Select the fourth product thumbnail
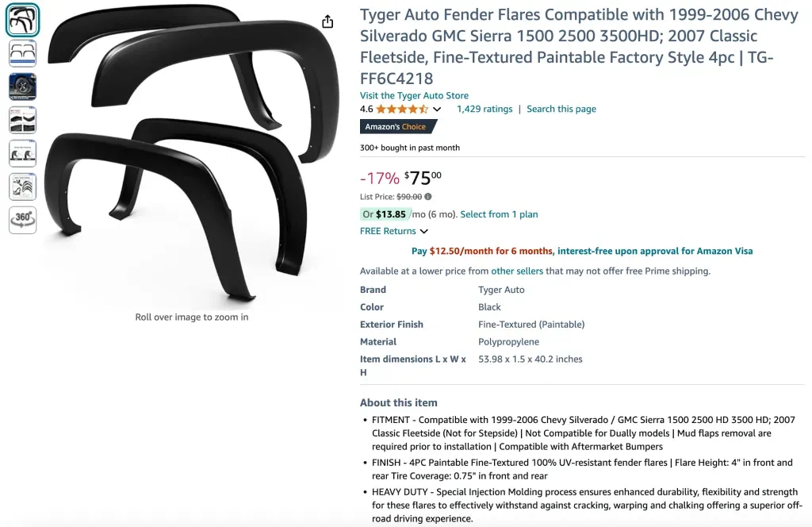The width and height of the screenshot is (812, 527). pyautogui.click(x=23, y=120)
